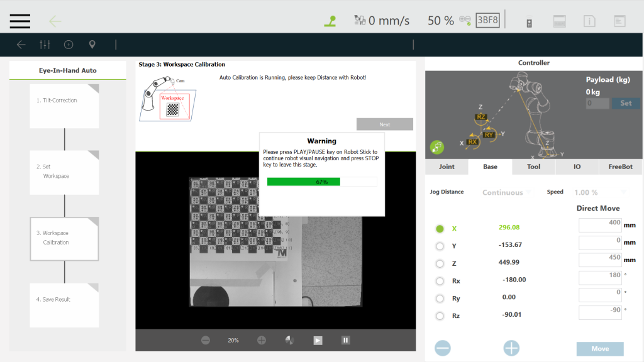Select the Rz rotation radio button

pyautogui.click(x=440, y=315)
